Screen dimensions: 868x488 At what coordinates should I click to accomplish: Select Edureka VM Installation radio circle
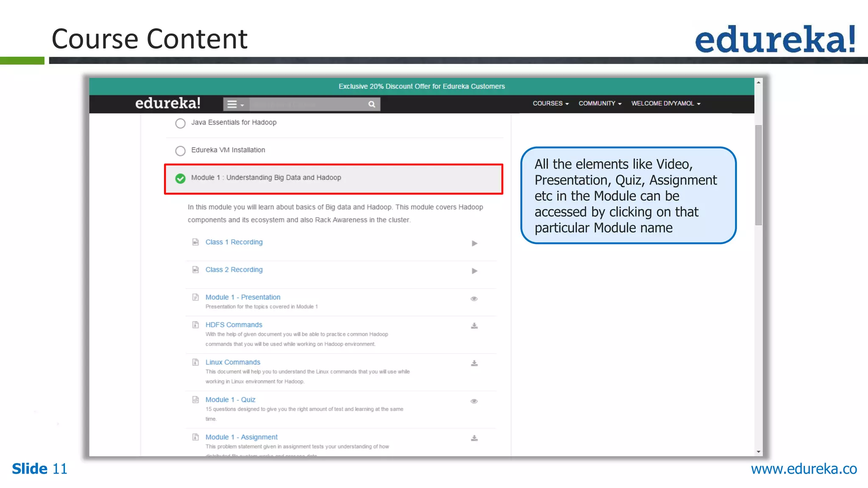pyautogui.click(x=181, y=151)
